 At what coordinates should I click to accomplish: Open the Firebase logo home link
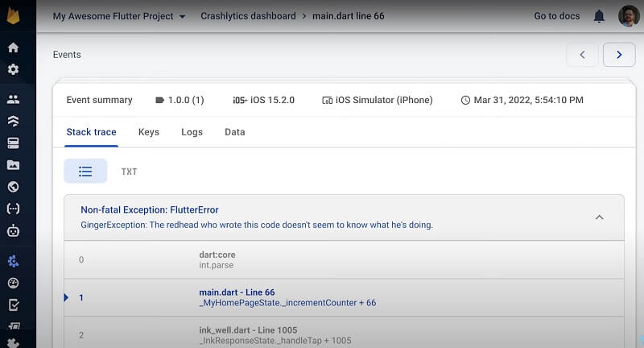click(x=13, y=15)
